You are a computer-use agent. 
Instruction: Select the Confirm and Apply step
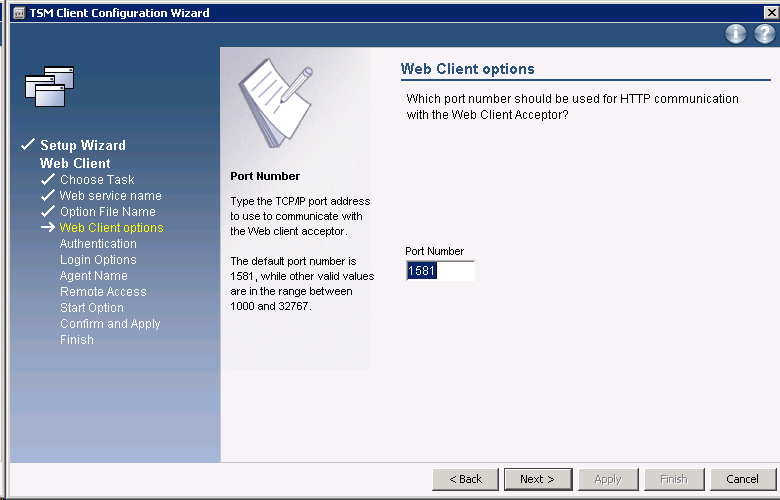(x=110, y=324)
